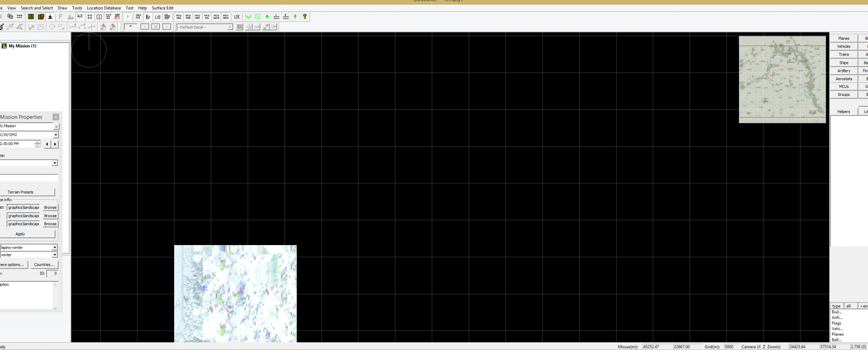
Task: Click the first graphics\landscape path field
Action: click(24, 208)
